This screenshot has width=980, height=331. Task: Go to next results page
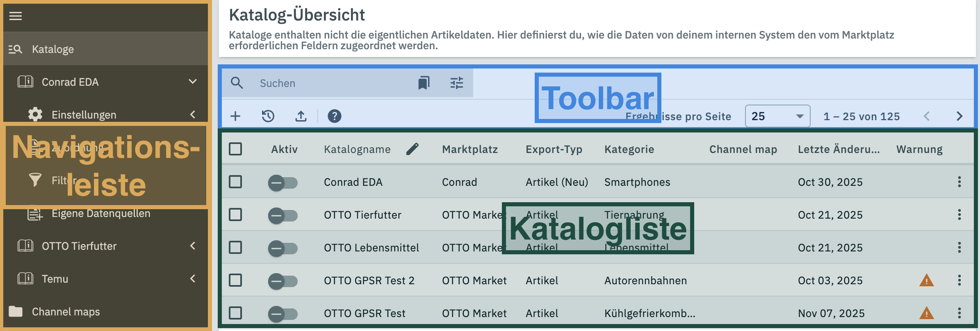click(x=959, y=116)
